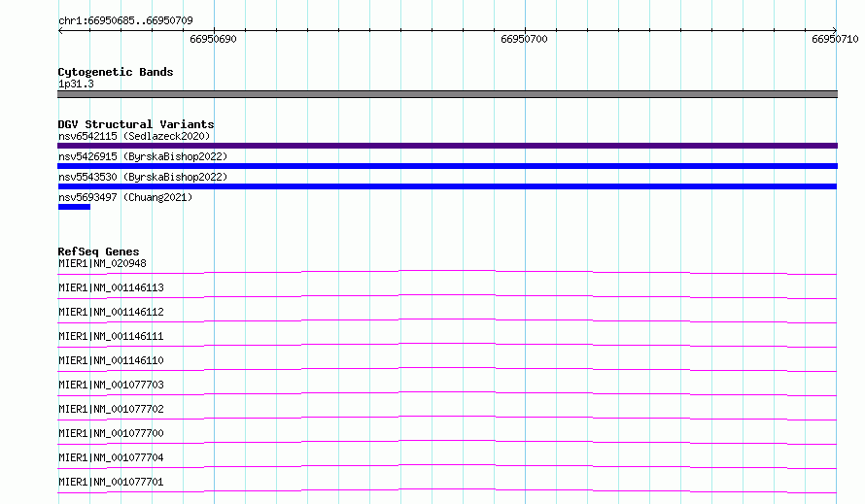This screenshot has height=504, width=865.
Task: Open transcript MIER1|NM_001146111
Action: click(x=111, y=336)
